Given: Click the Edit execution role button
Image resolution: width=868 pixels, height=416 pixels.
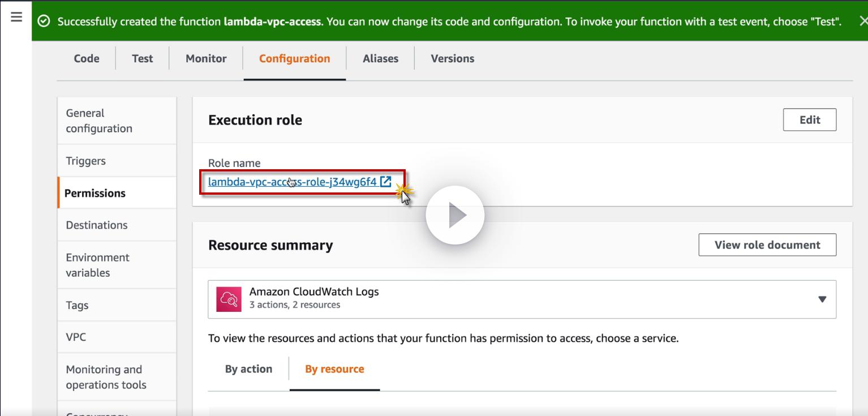Looking at the screenshot, I should tap(809, 120).
